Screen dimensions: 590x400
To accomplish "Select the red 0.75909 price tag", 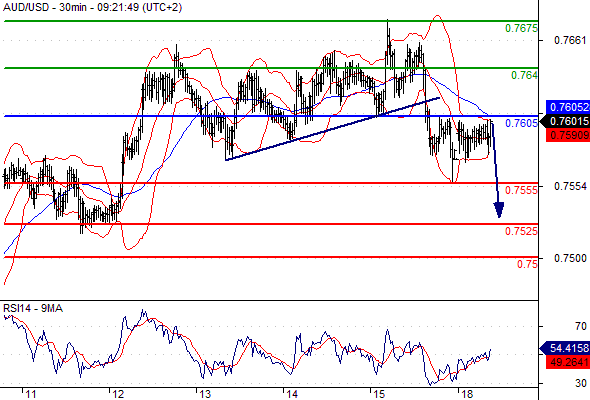I will pos(568,135).
